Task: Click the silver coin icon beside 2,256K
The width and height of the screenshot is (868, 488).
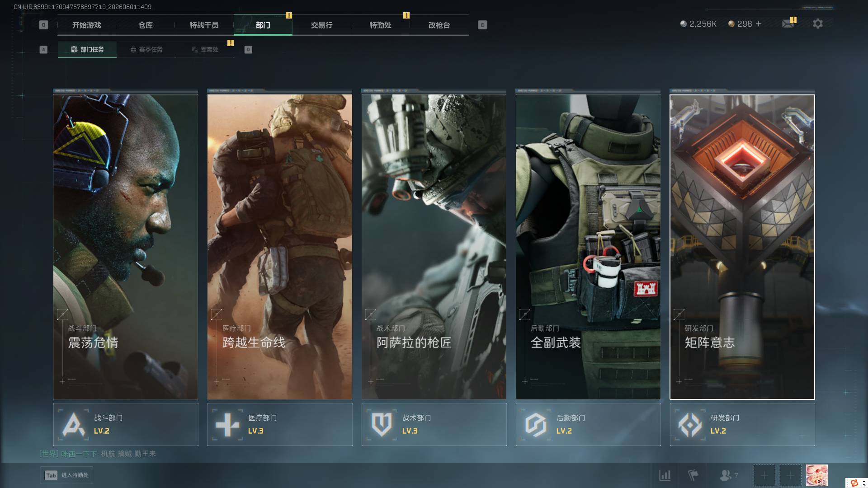Action: [x=684, y=23]
